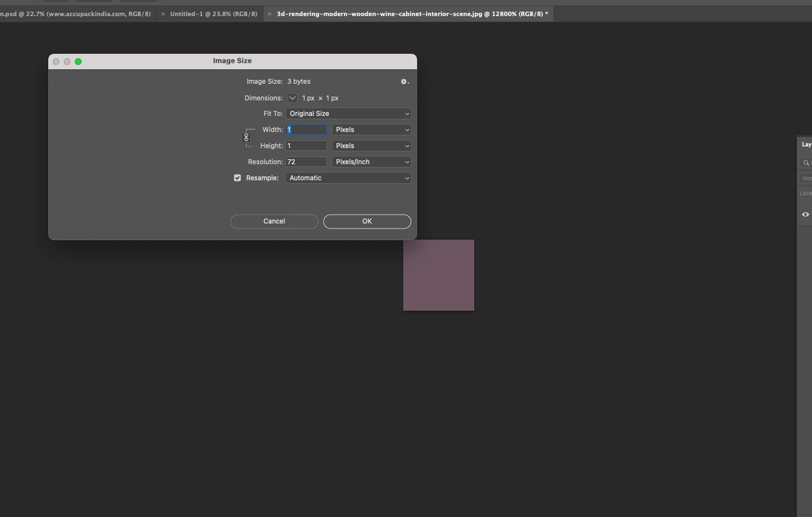Confirm with the OK button

367,221
